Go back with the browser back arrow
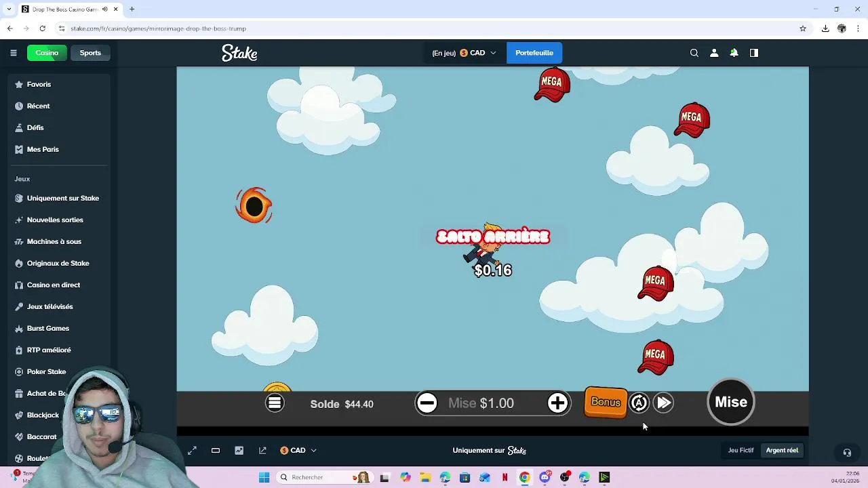Viewport: 868px width, 488px height. [9, 28]
